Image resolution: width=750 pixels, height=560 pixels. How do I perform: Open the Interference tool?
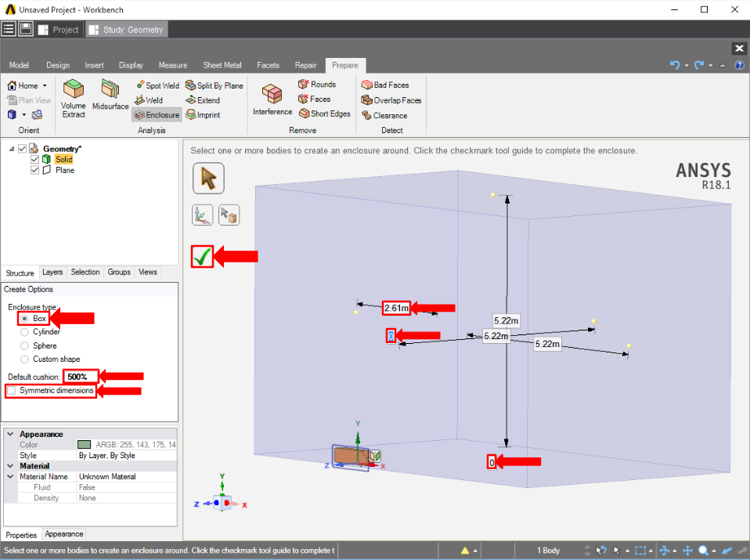pyautogui.click(x=272, y=100)
